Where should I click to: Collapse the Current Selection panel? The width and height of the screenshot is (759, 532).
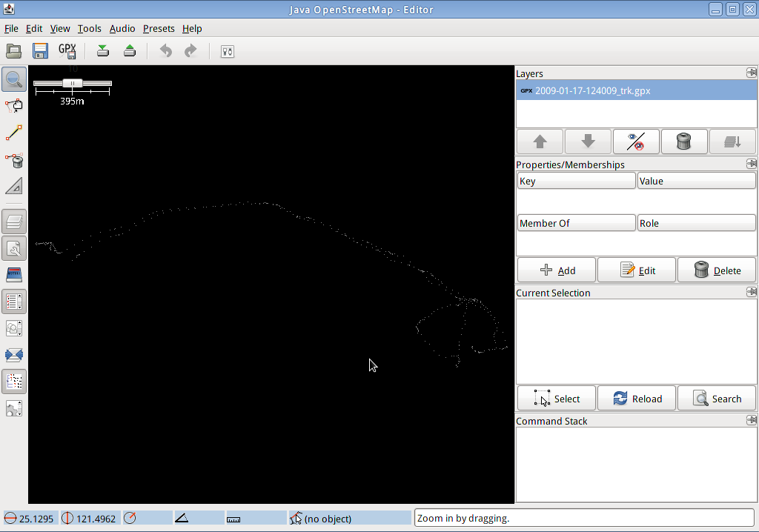coord(752,291)
